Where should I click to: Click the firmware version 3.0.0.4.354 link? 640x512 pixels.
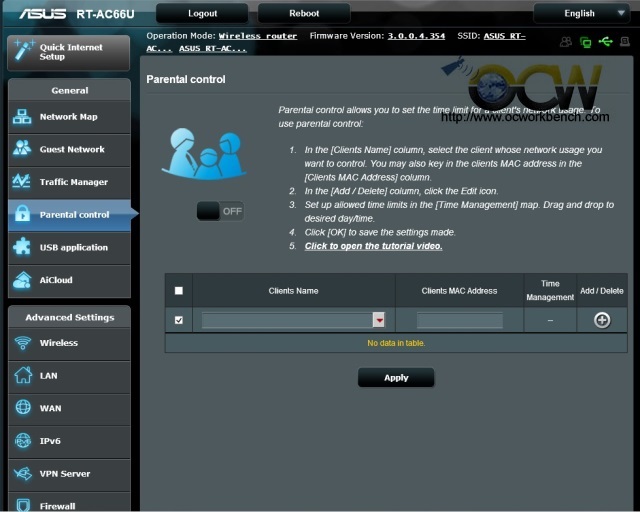point(416,36)
